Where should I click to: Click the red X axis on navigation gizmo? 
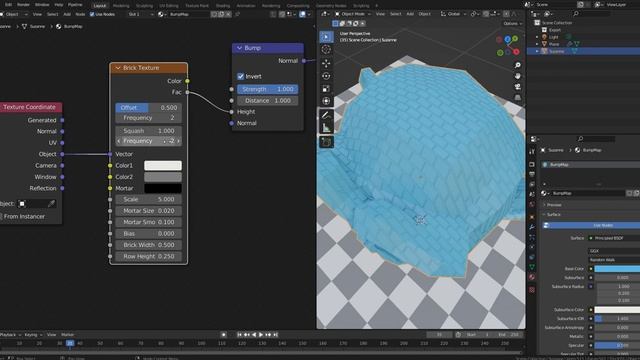tap(516, 52)
